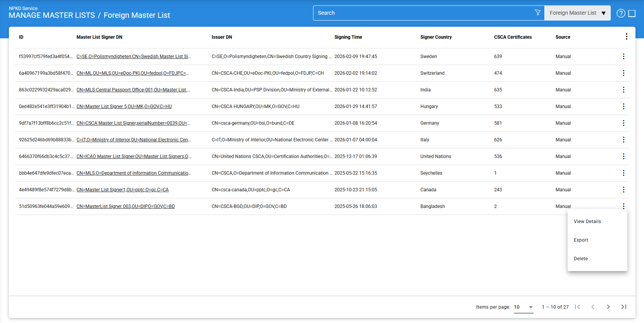
Task: Open row actions menu for United Nations
Action: point(623,156)
